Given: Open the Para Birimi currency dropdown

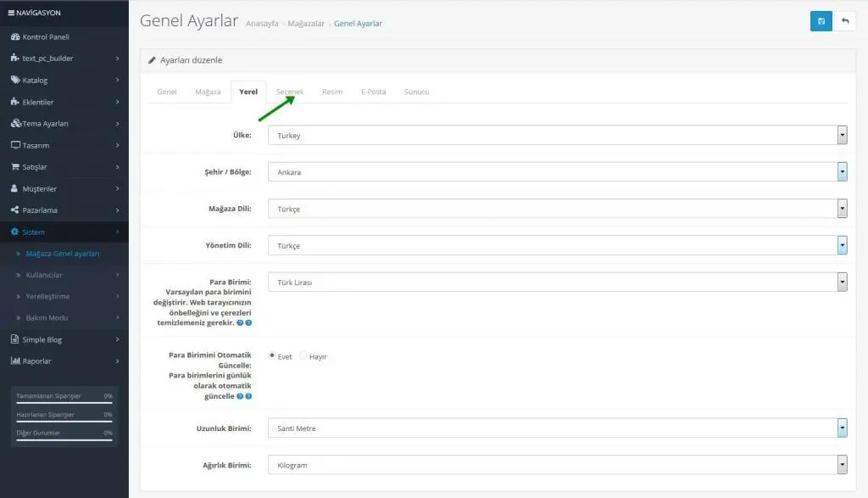Looking at the screenshot, I should 558,282.
